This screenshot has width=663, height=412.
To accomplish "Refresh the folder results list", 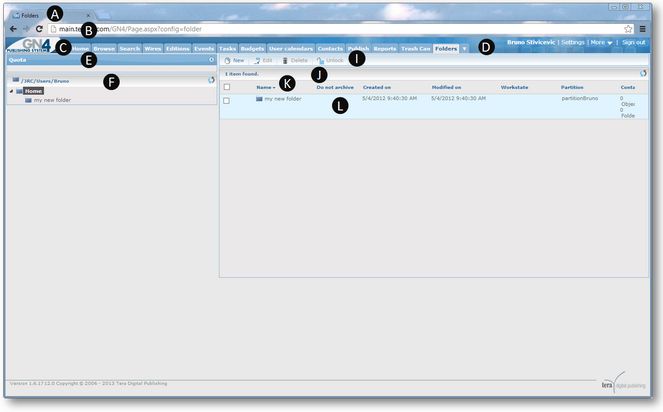I will click(x=642, y=74).
